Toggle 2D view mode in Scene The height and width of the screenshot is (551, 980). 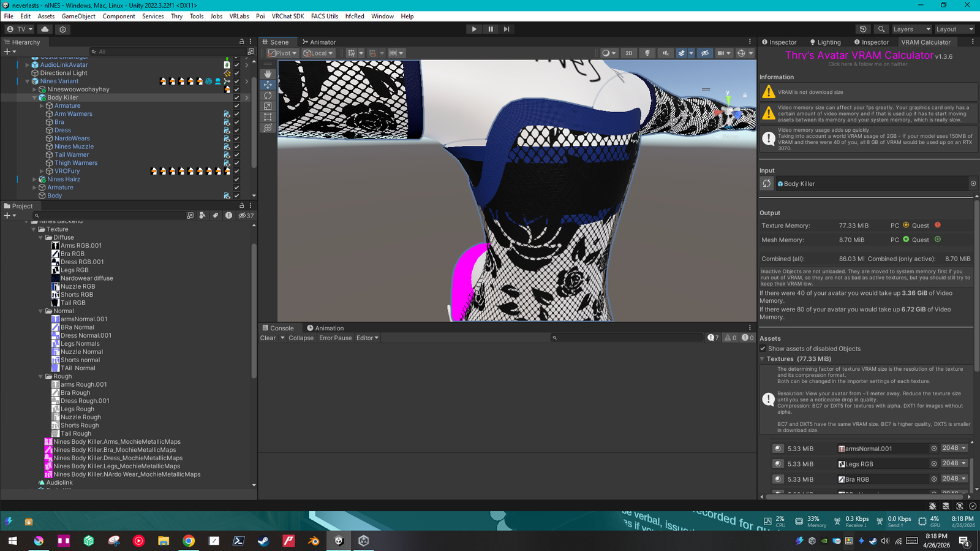[x=628, y=53]
